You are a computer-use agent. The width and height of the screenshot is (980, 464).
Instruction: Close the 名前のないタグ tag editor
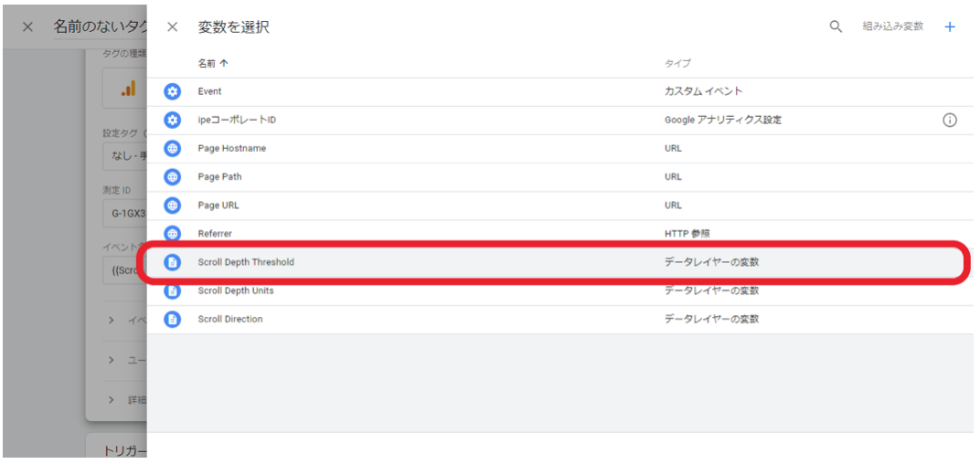click(27, 26)
